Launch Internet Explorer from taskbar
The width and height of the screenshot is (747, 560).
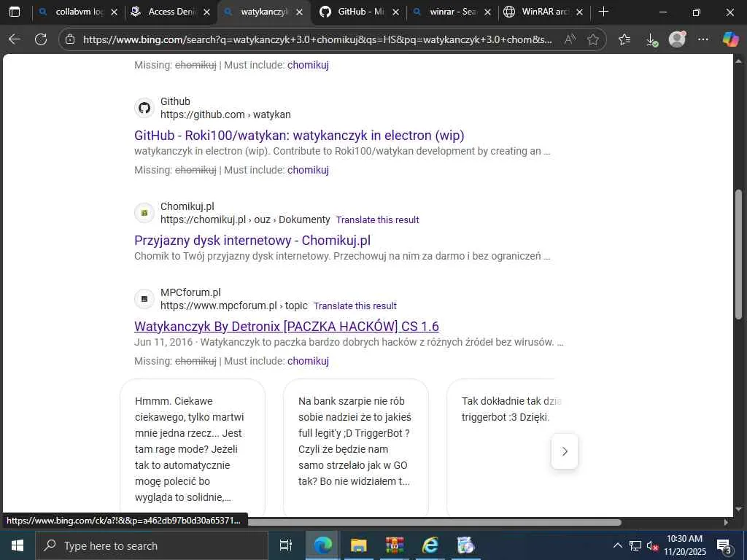[430, 545]
